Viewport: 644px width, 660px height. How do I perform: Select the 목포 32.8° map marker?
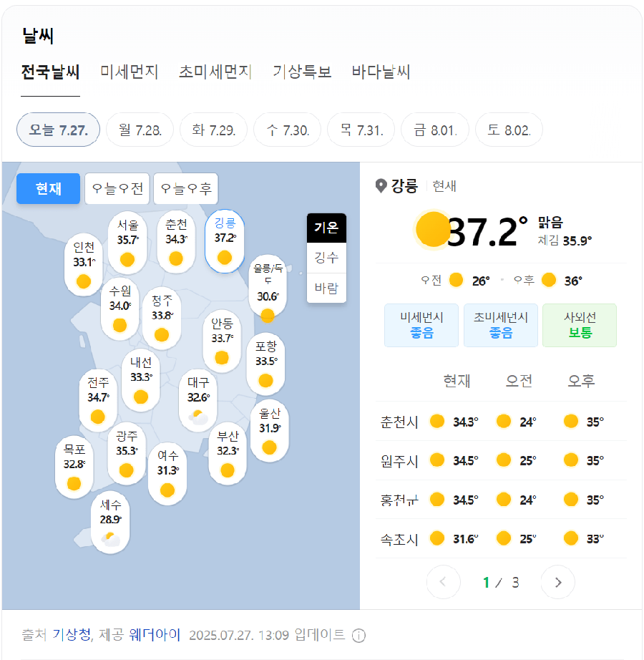(74, 467)
